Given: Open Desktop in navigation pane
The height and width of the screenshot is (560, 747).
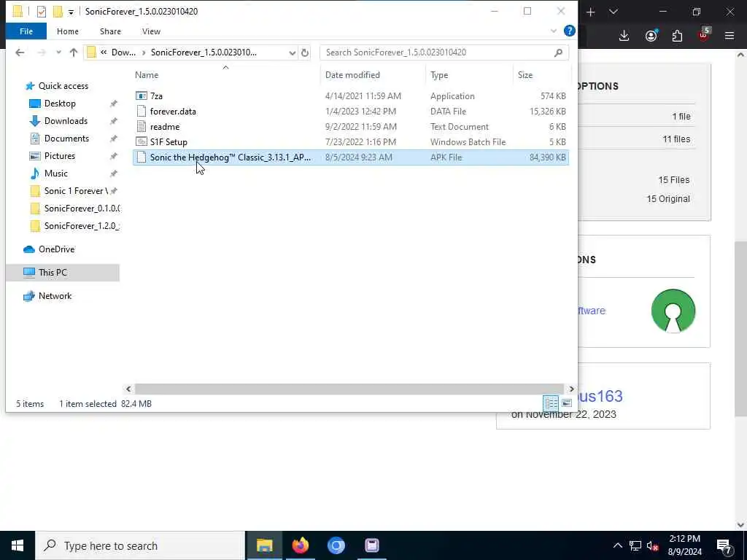Looking at the screenshot, I should pyautogui.click(x=60, y=104).
